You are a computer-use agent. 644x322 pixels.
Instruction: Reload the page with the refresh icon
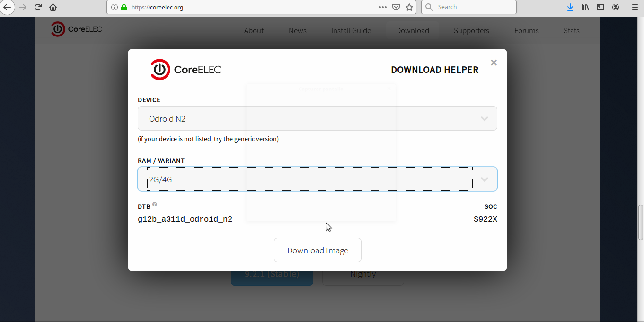click(38, 7)
